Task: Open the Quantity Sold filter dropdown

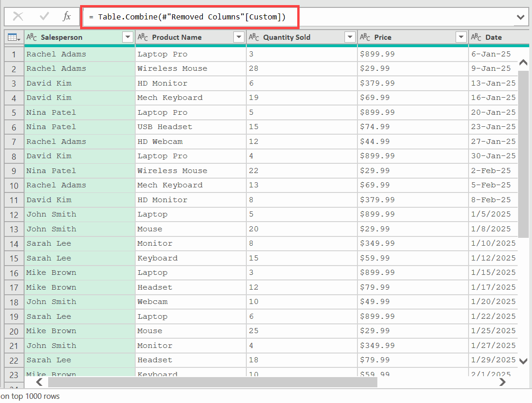Action: point(350,37)
